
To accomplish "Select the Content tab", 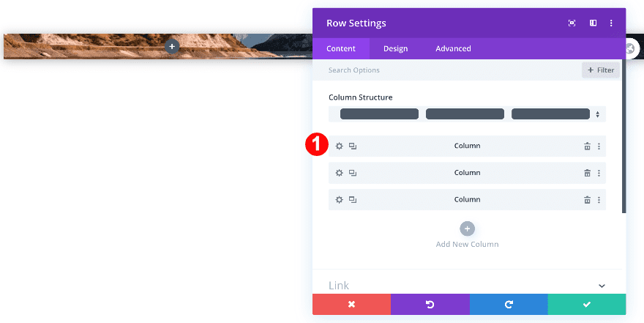I will (x=341, y=48).
